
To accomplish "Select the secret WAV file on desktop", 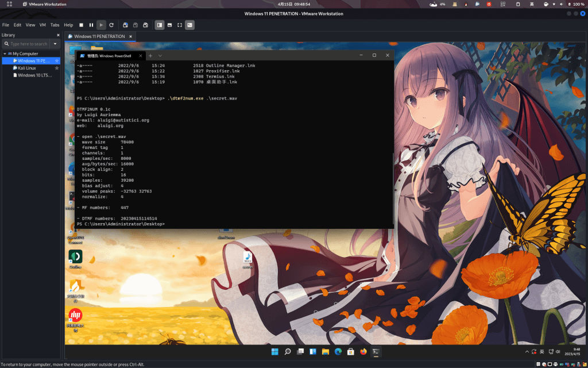I will (247, 260).
